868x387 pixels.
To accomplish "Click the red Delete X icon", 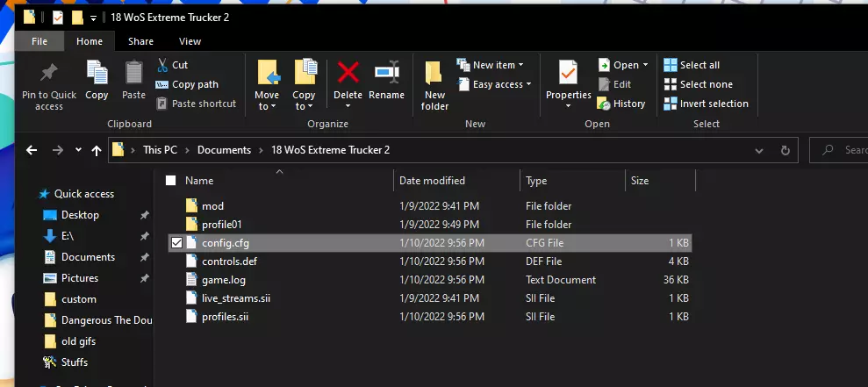I will pos(348,73).
